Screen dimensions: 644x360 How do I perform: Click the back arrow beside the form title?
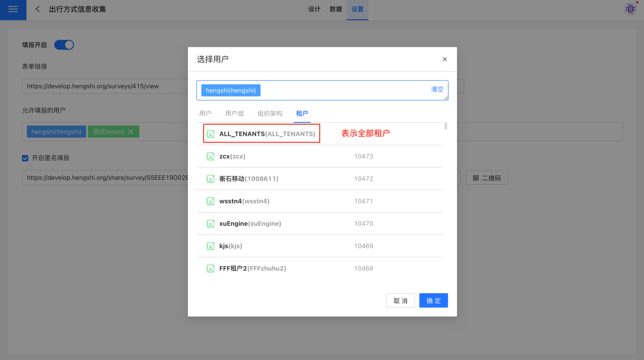tap(38, 9)
